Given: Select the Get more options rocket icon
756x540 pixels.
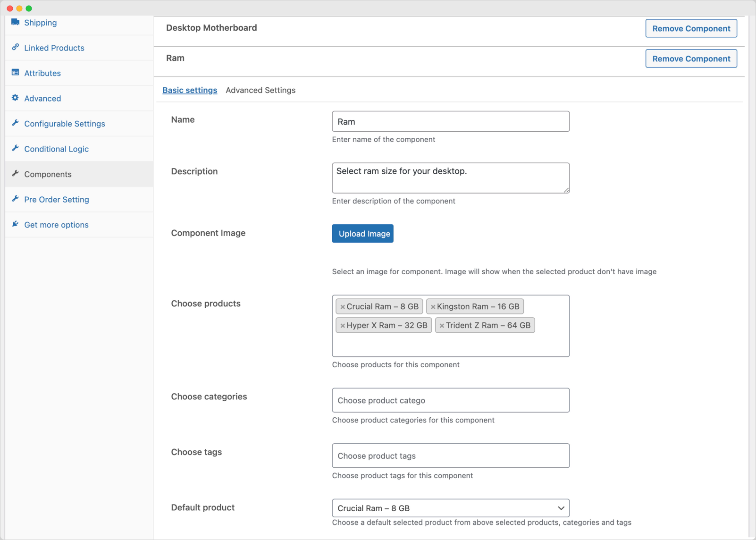Looking at the screenshot, I should (16, 225).
